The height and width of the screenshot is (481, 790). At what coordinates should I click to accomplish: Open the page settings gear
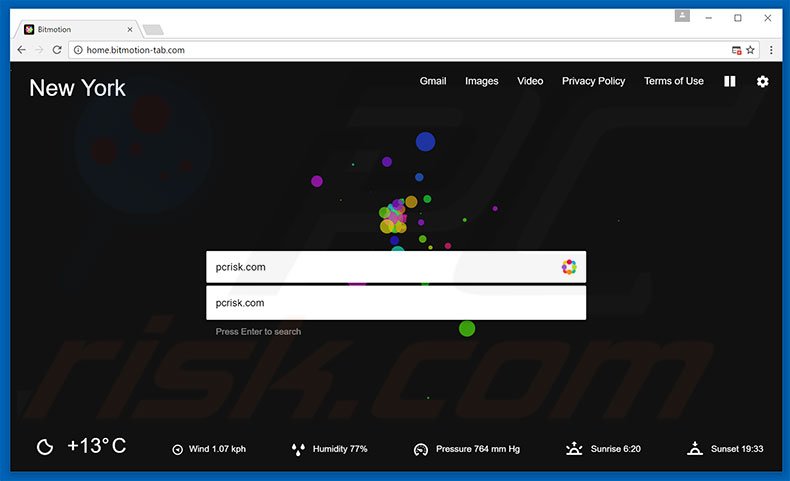[762, 81]
